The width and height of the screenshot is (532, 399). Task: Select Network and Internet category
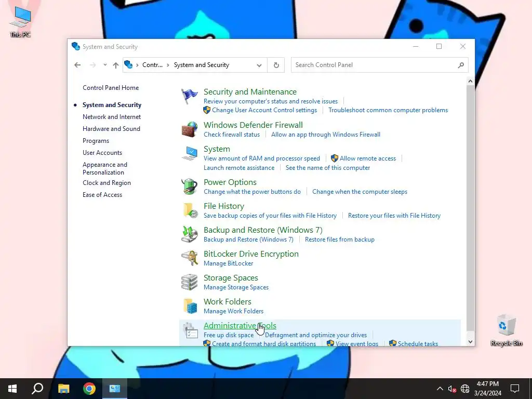112,117
